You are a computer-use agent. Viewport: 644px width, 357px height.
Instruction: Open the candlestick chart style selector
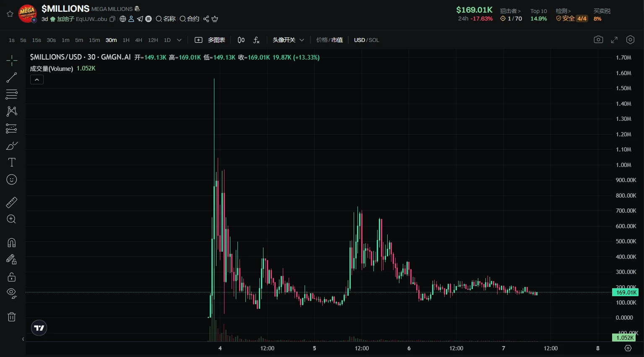[241, 40]
